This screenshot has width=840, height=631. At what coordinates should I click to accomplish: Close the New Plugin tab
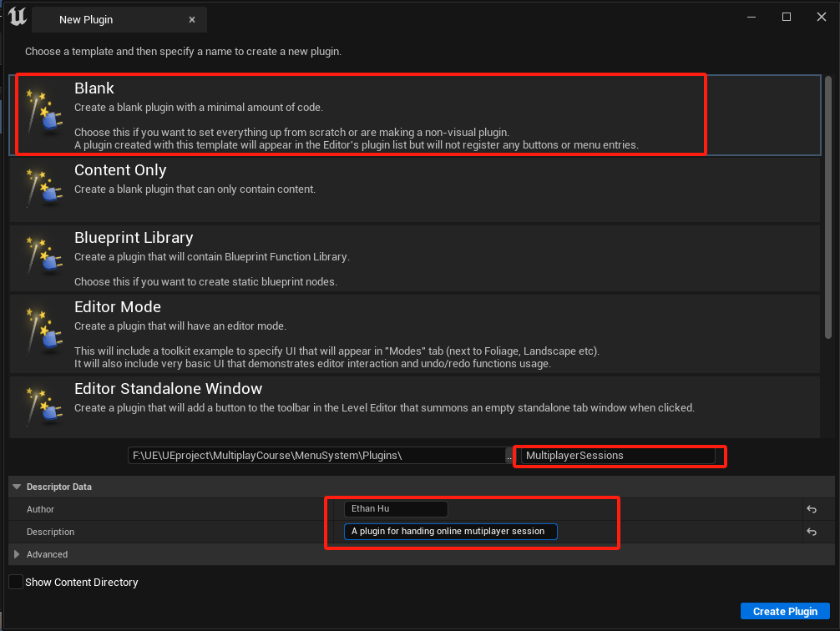click(x=192, y=19)
